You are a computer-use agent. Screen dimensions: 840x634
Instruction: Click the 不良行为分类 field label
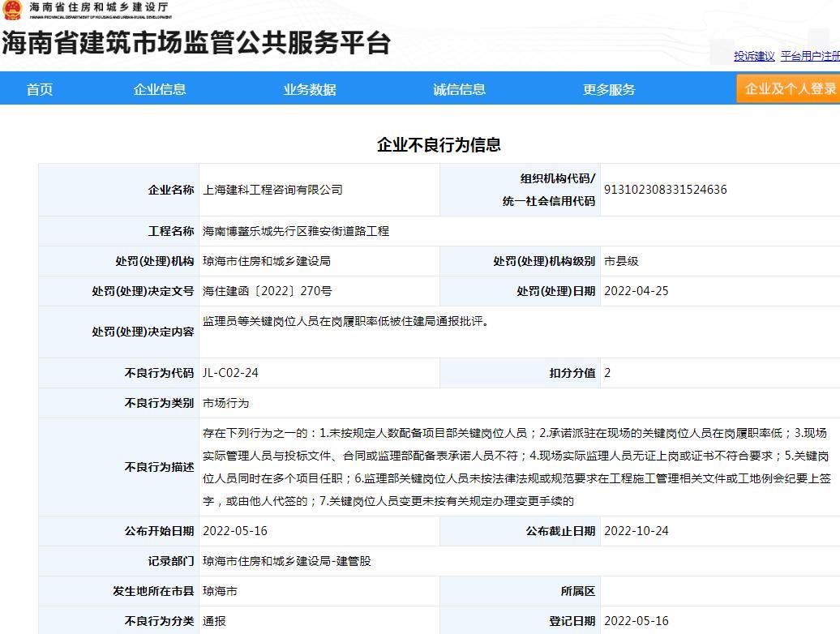pos(159,621)
